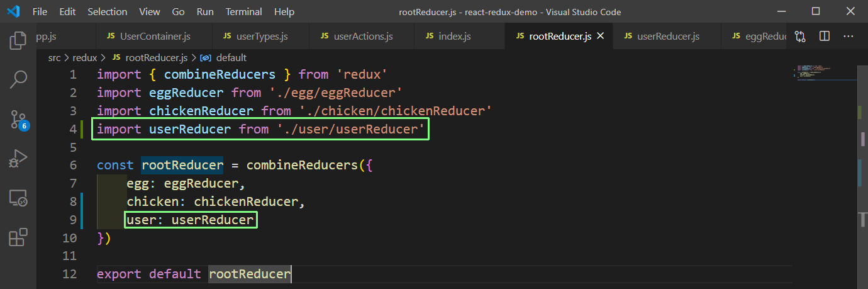The width and height of the screenshot is (868, 289).
Task: Click line number 9 in gutter
Action: point(73,220)
